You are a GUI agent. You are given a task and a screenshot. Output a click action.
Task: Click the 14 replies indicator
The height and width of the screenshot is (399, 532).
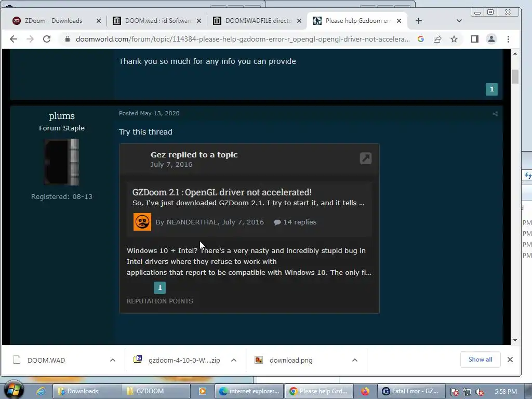point(295,222)
